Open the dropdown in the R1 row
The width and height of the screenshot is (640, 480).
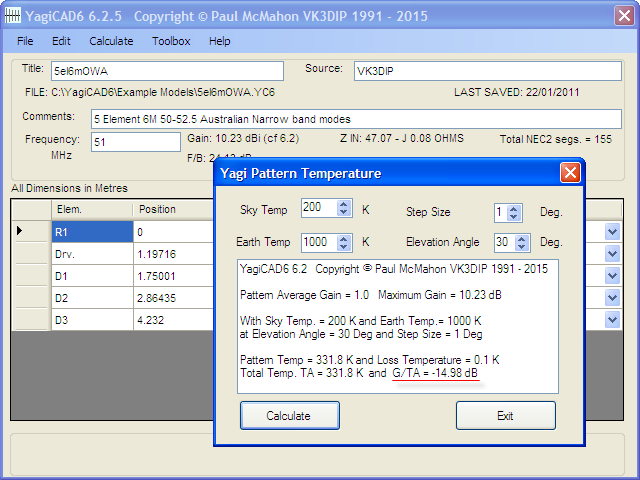(612, 232)
